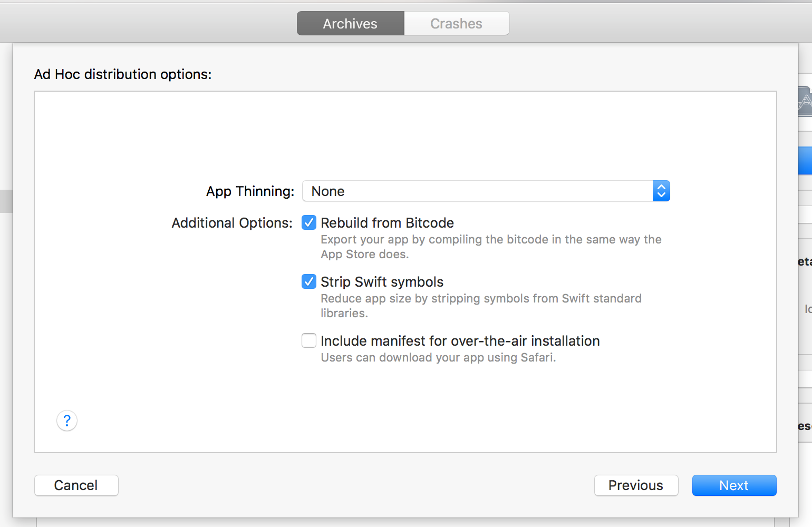Enable Include manifest for over-the-air installation
Screen dimensions: 812x527
click(309, 340)
